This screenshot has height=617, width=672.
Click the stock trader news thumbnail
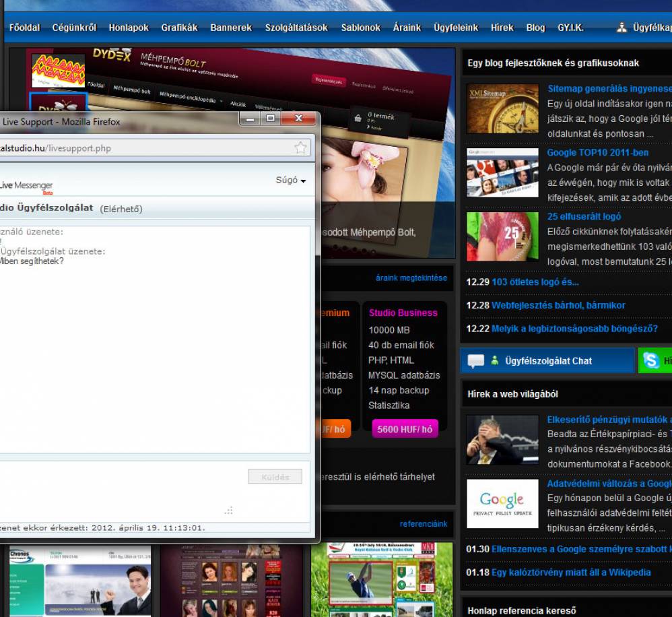click(502, 440)
